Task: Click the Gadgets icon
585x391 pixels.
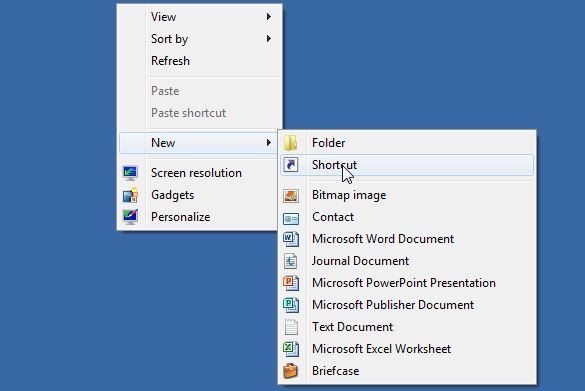Action: (130, 195)
